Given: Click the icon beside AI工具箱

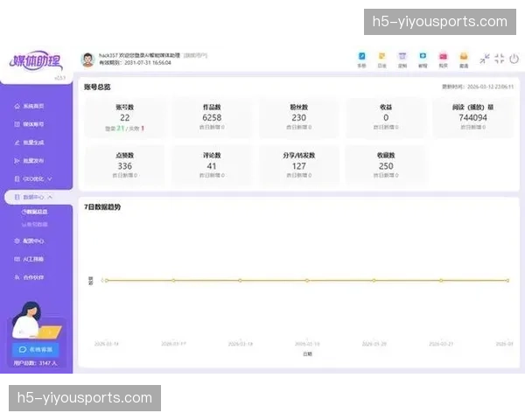Looking at the screenshot, I should pyautogui.click(x=17, y=259).
